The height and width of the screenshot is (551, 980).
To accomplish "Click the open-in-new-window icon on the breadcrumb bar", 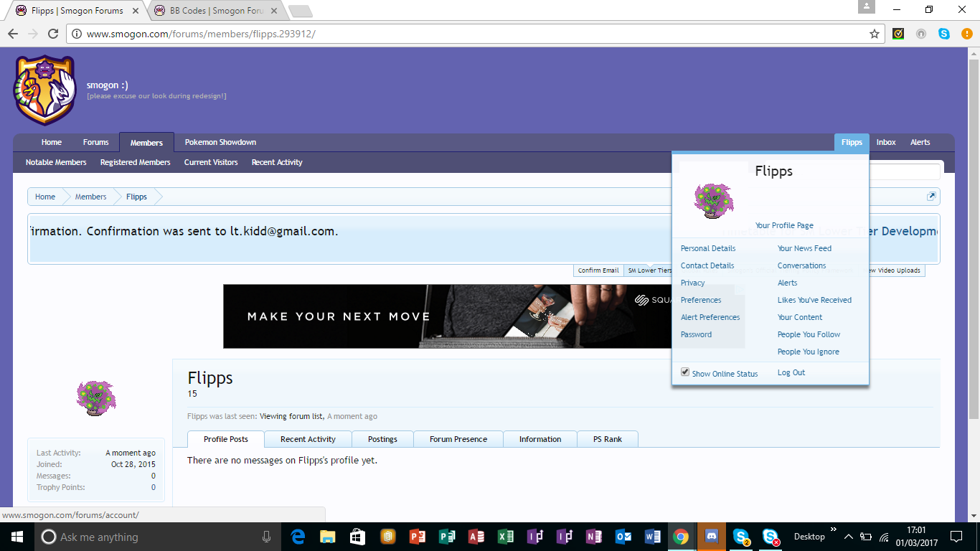I will 931,197.
